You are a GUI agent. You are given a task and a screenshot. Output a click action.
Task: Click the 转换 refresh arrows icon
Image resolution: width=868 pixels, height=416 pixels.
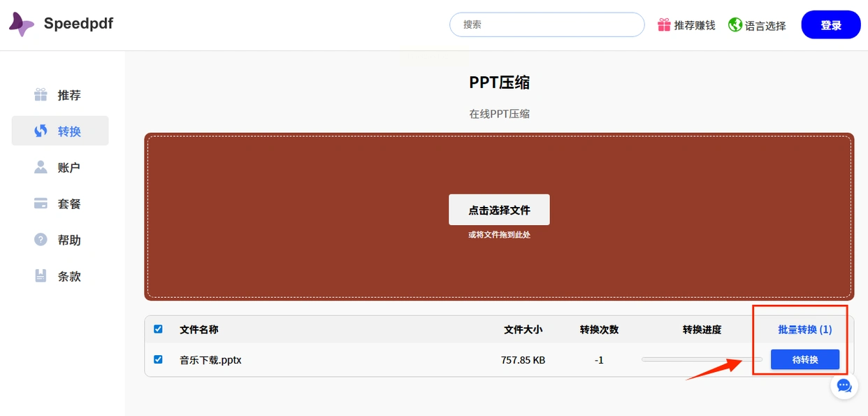41,131
